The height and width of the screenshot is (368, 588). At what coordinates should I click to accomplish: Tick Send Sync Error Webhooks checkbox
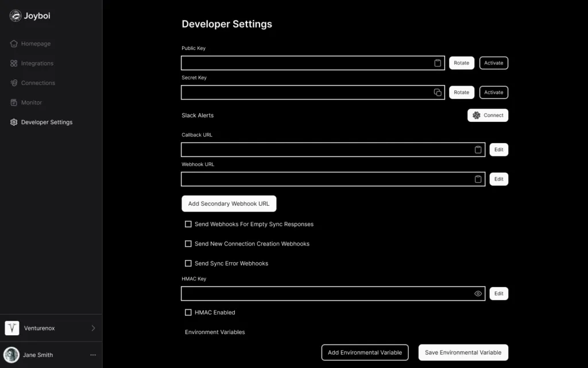coord(188,263)
